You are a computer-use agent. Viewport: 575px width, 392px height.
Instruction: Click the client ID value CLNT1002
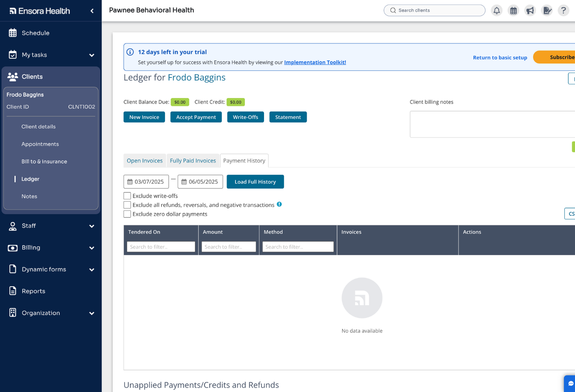coord(81,107)
